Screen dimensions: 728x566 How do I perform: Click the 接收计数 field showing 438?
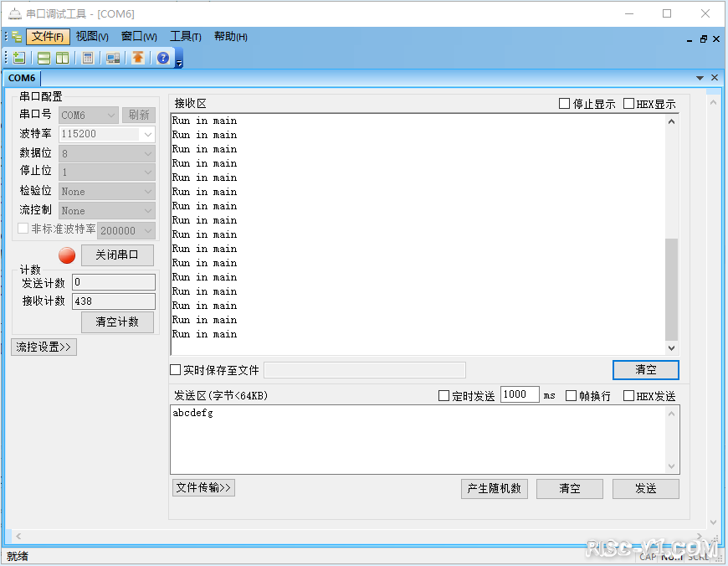(114, 301)
